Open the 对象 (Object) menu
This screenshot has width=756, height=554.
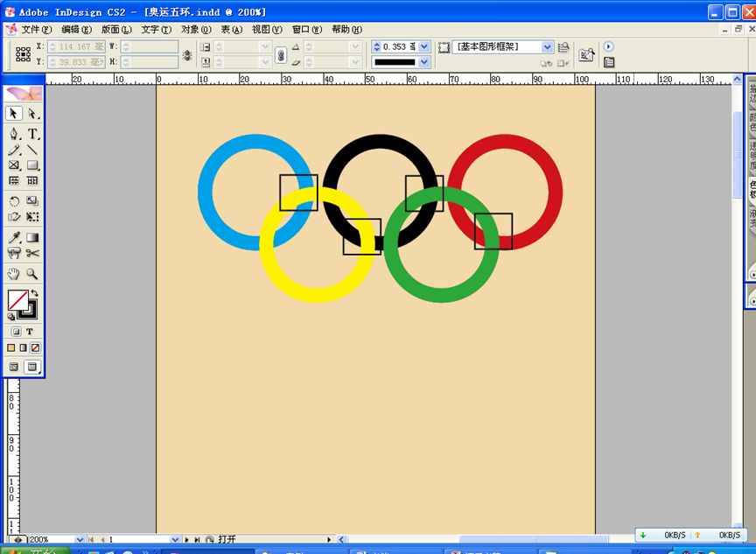pyautogui.click(x=195, y=30)
